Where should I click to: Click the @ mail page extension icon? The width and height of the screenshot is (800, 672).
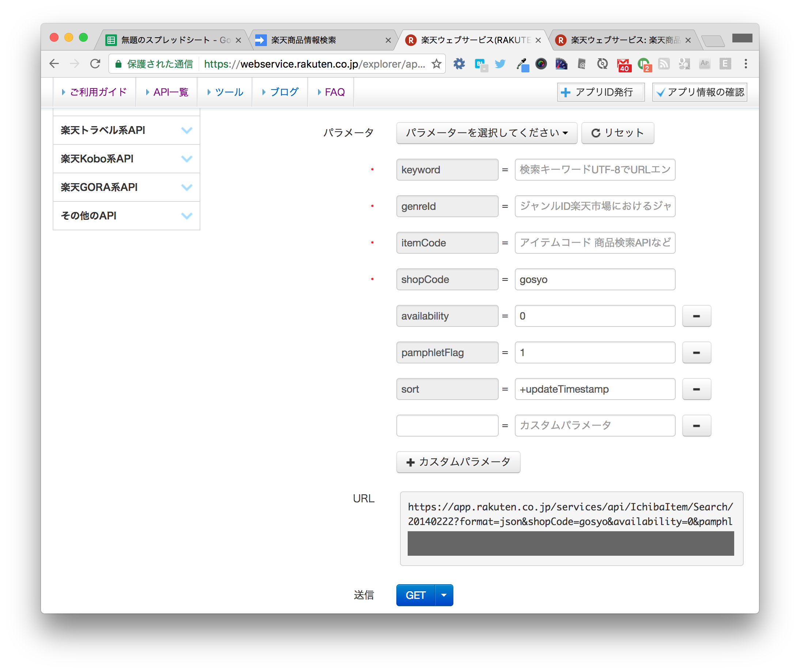tap(582, 64)
